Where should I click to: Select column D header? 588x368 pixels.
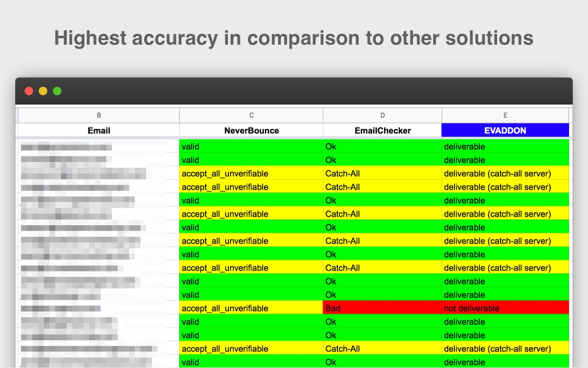[x=382, y=115]
